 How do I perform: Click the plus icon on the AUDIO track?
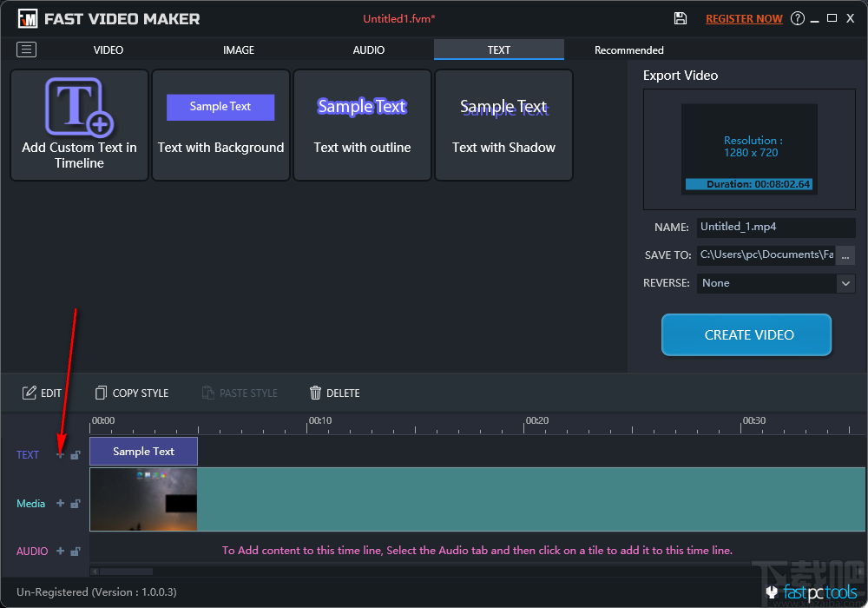(x=59, y=551)
